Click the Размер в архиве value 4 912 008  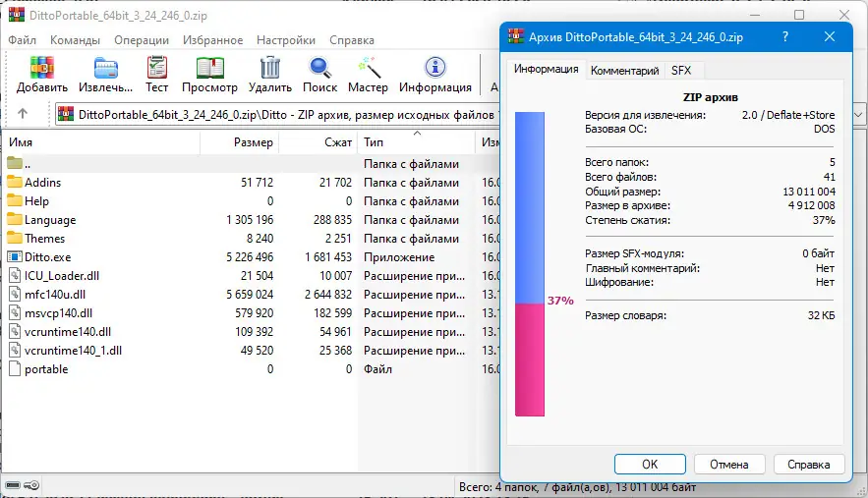coord(812,205)
